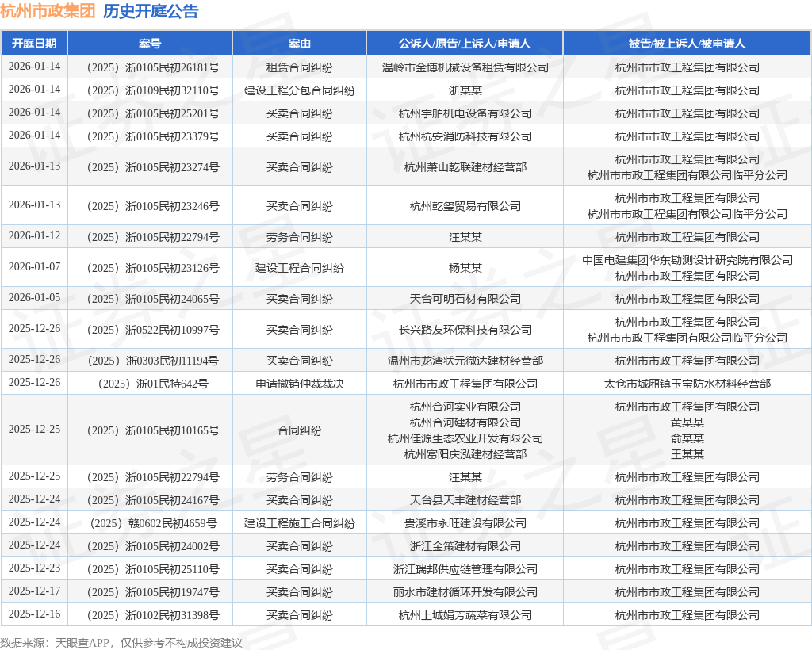Click plaintiff 杭州宇舶机电设备有限公司

tap(465, 113)
